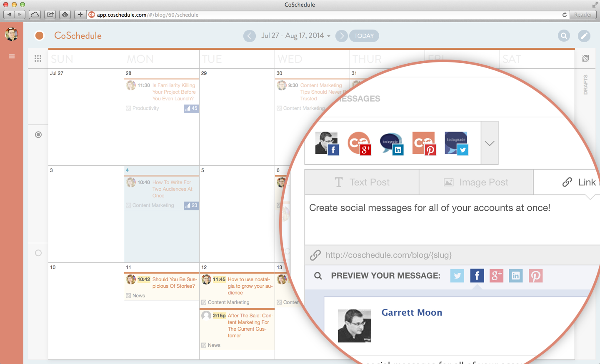Jump to TODAY on the calendar
This screenshot has height=364, width=600.
pos(364,36)
